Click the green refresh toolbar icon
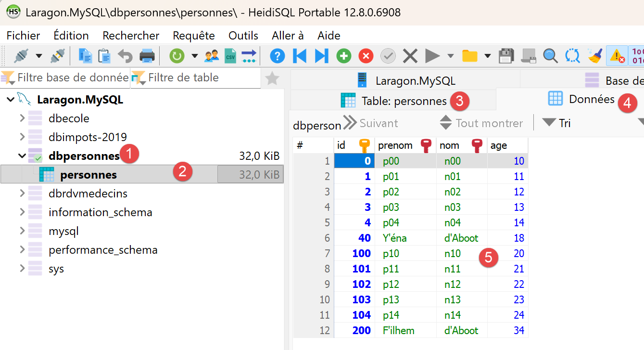 (177, 56)
